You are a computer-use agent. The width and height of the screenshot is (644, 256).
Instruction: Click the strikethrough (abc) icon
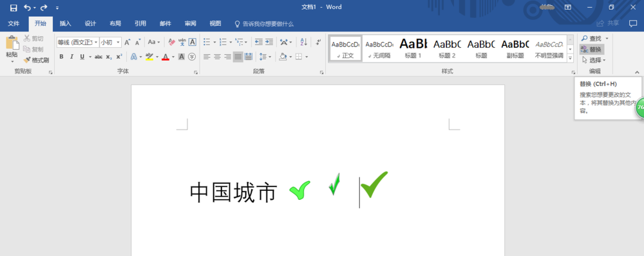pyautogui.click(x=98, y=57)
